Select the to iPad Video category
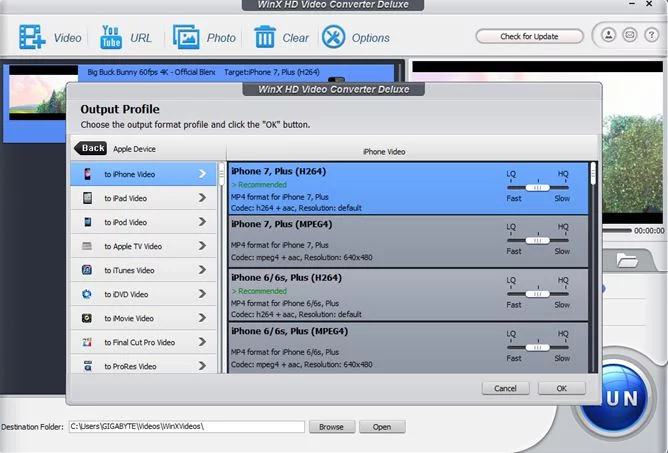 coord(144,198)
